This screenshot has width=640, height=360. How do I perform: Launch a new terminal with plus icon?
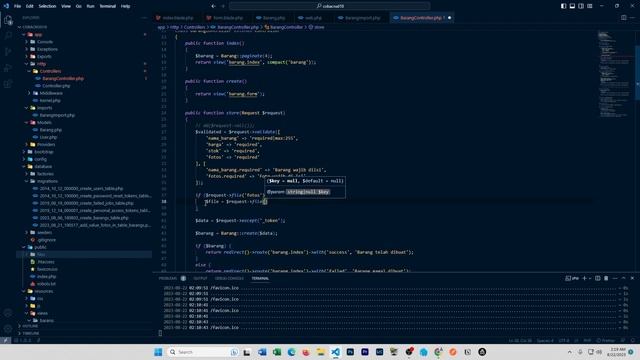click(x=584, y=278)
